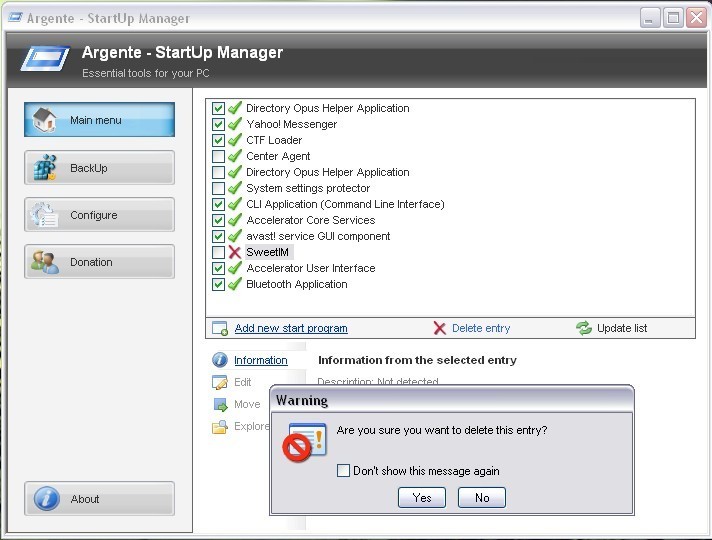
Task: Select the Configure menu button
Action: [x=99, y=215]
